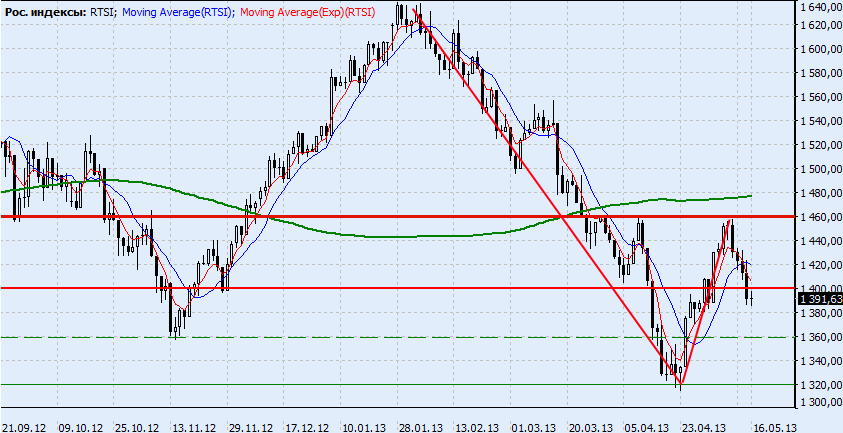
Task: Click the 20.03.13 date label
Action: 591,427
